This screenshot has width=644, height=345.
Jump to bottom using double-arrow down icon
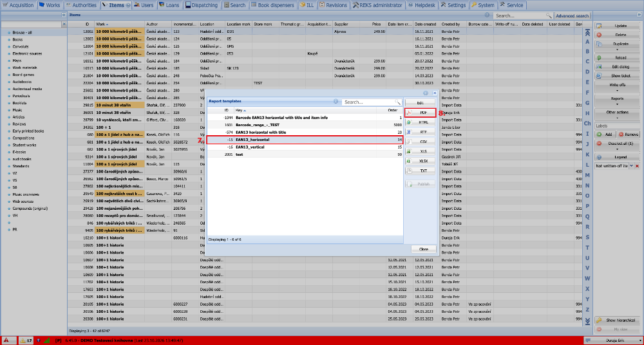coord(587,321)
